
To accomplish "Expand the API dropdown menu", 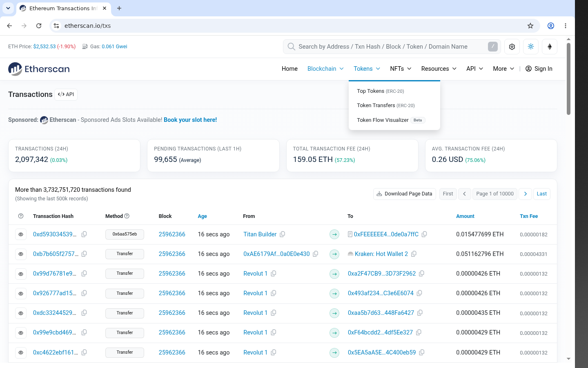I will [x=475, y=69].
